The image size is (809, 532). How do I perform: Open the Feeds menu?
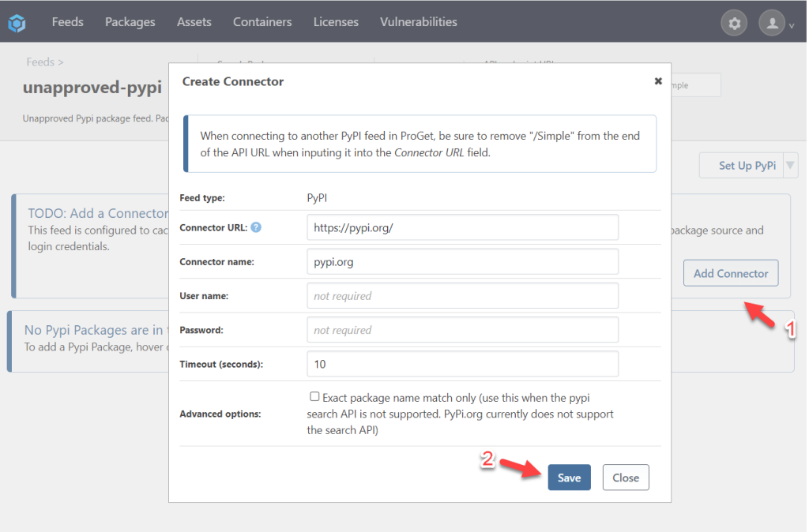pyautogui.click(x=67, y=22)
